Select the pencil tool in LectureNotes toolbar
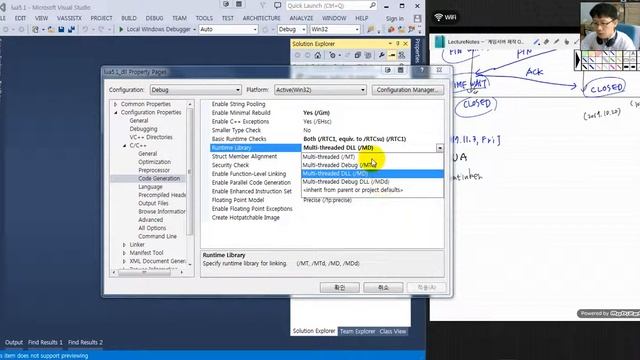640x360 pixels. 556,42
